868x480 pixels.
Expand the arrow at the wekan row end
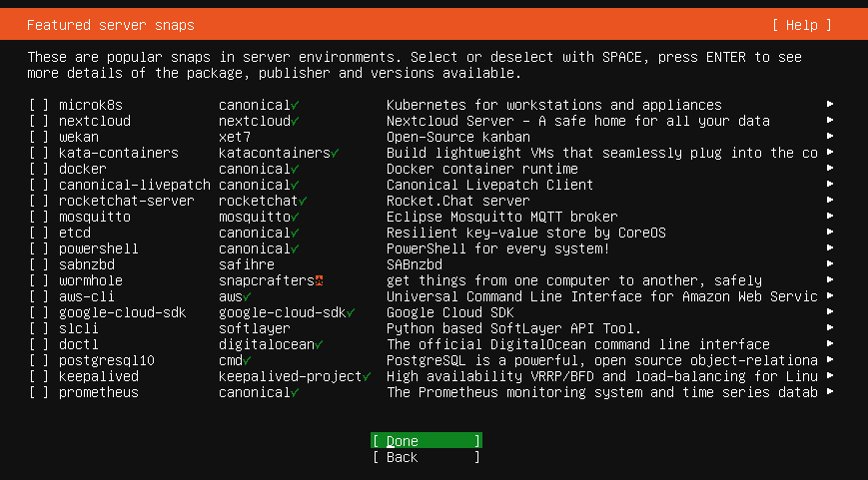coord(830,137)
